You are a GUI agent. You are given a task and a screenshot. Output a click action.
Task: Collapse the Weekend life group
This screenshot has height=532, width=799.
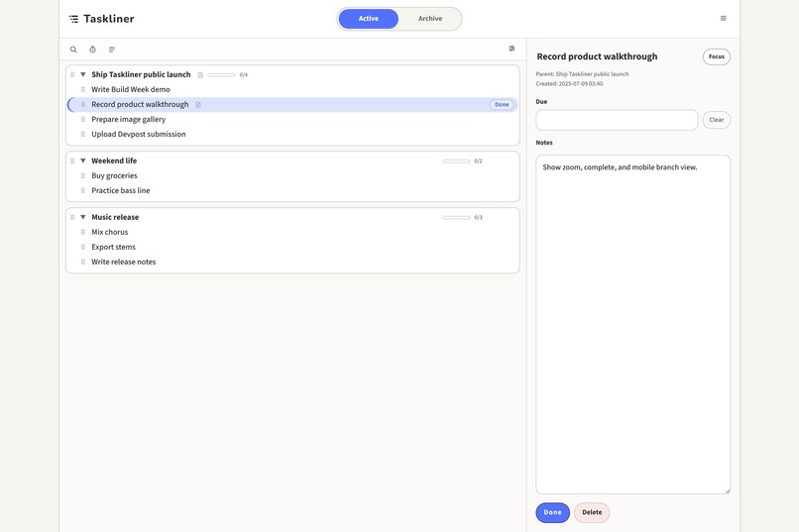83,160
